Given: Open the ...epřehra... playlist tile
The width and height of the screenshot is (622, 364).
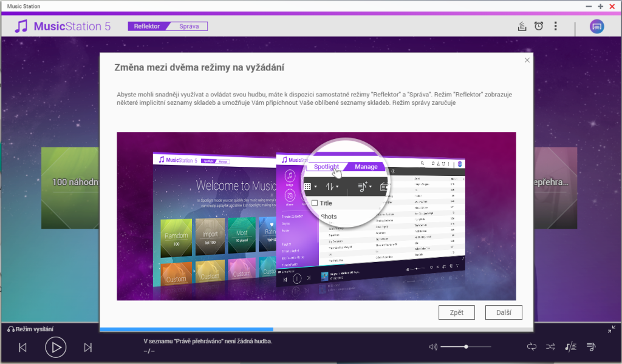Looking at the screenshot, I should click(555, 187).
